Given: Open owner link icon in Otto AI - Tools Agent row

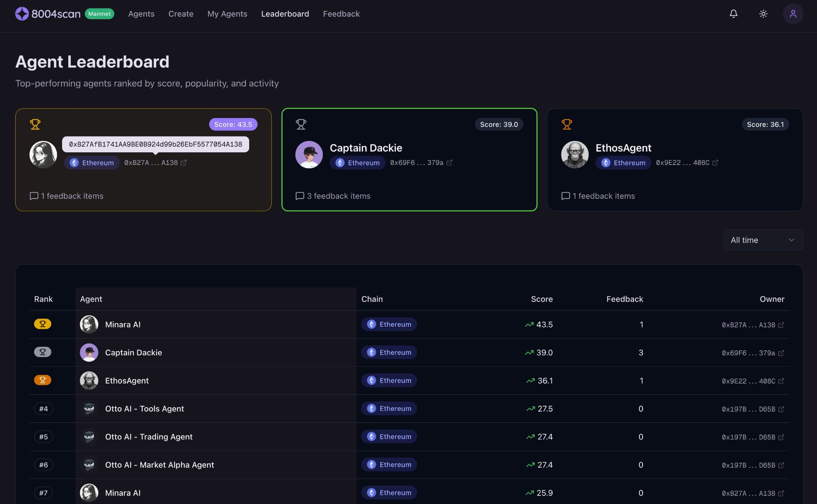Looking at the screenshot, I should coord(781,409).
